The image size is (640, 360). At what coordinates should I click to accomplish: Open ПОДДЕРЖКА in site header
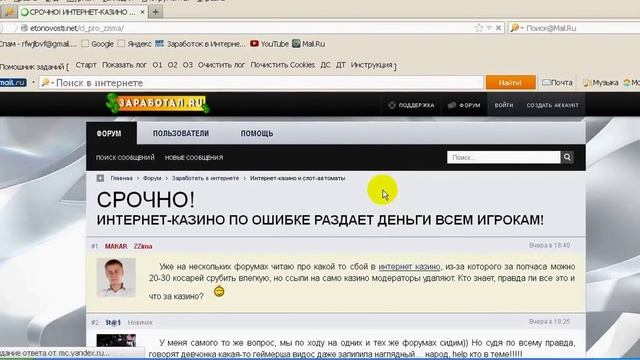411,105
